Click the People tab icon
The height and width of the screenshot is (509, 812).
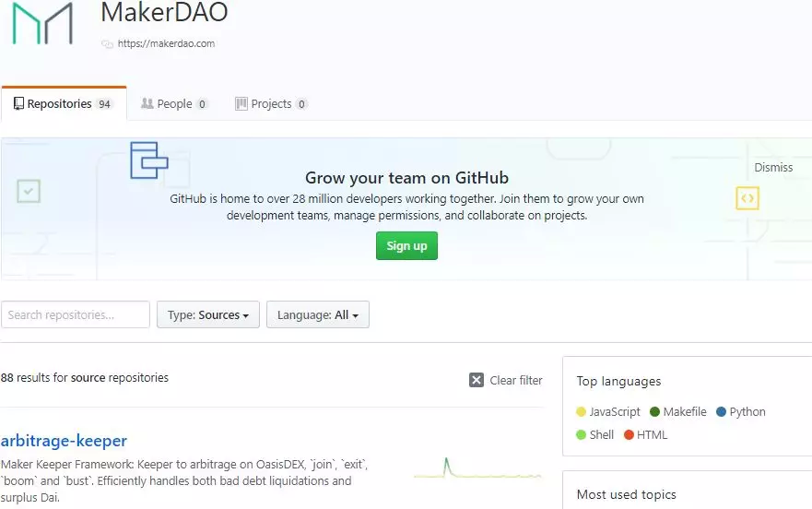[x=147, y=103]
